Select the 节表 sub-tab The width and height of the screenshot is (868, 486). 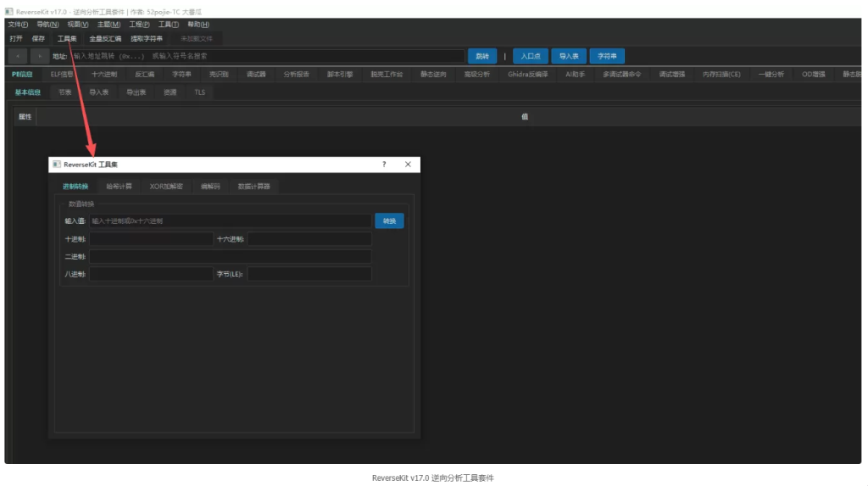64,92
